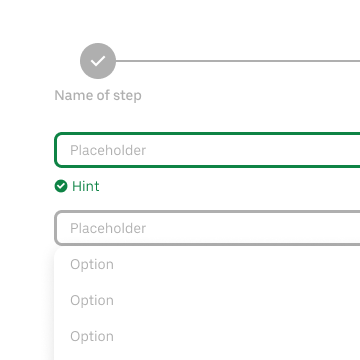Focus the green-bordered Placeholder input field
This screenshot has height=360, width=360.
pos(207,150)
